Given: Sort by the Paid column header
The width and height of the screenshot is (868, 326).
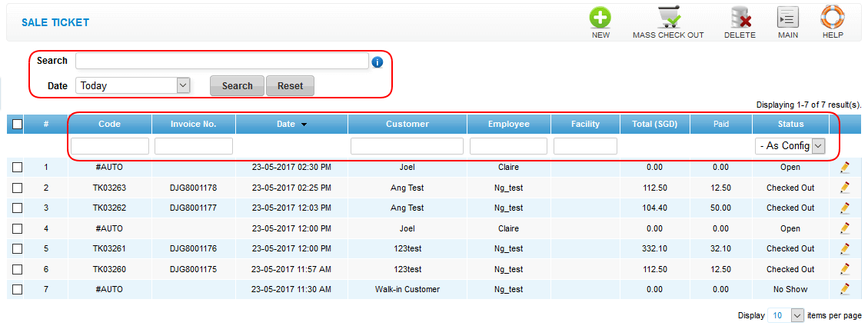Looking at the screenshot, I should [x=720, y=124].
